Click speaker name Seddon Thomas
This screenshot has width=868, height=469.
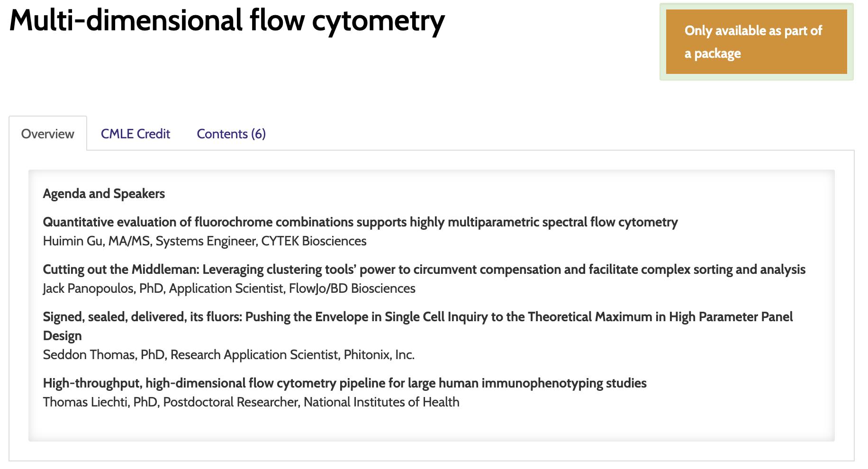(89, 355)
